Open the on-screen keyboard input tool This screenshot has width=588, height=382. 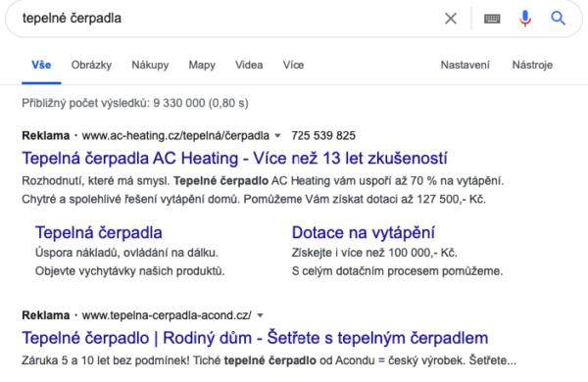click(492, 19)
